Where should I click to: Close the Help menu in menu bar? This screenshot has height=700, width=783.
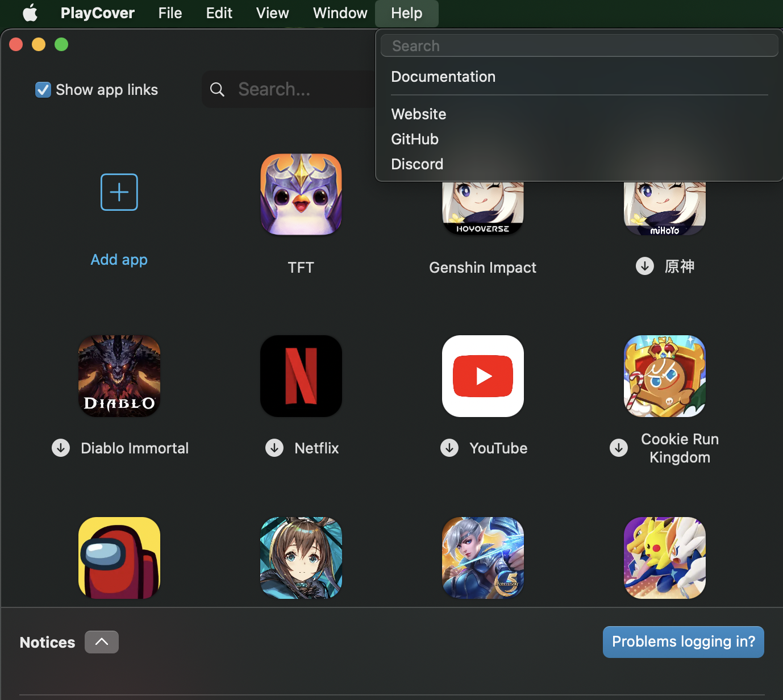[407, 13]
